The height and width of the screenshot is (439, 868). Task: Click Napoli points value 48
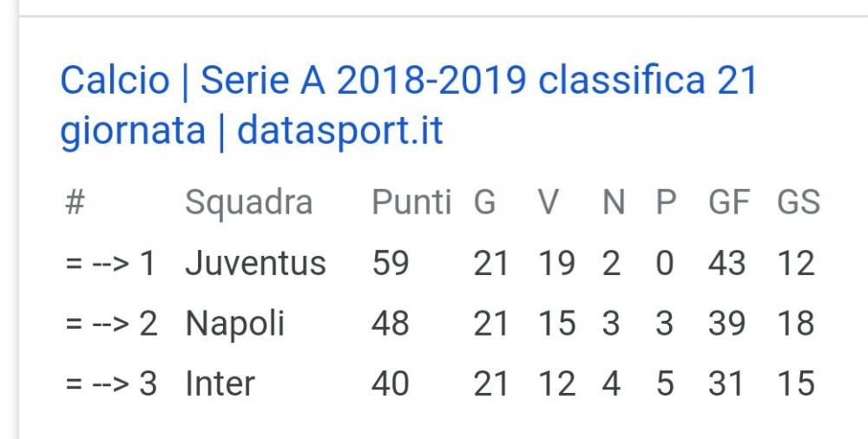[391, 324]
